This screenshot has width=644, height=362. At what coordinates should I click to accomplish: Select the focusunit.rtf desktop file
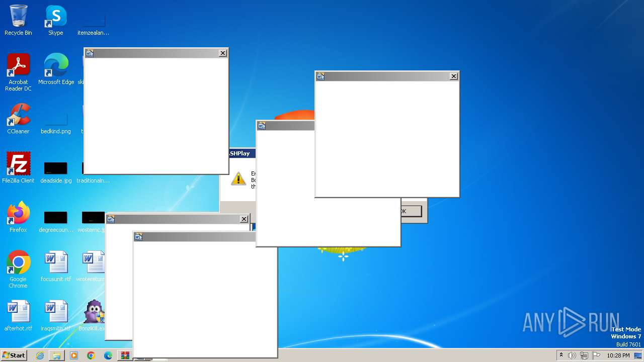click(56, 266)
